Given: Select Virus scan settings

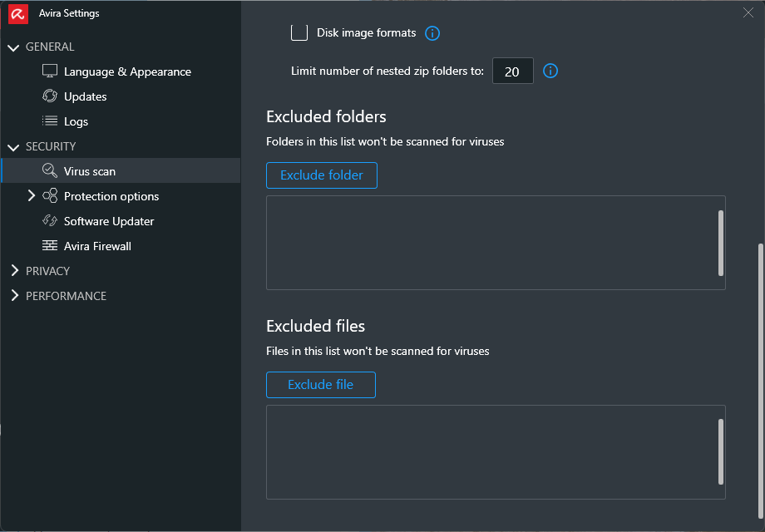Looking at the screenshot, I should 121,170.
